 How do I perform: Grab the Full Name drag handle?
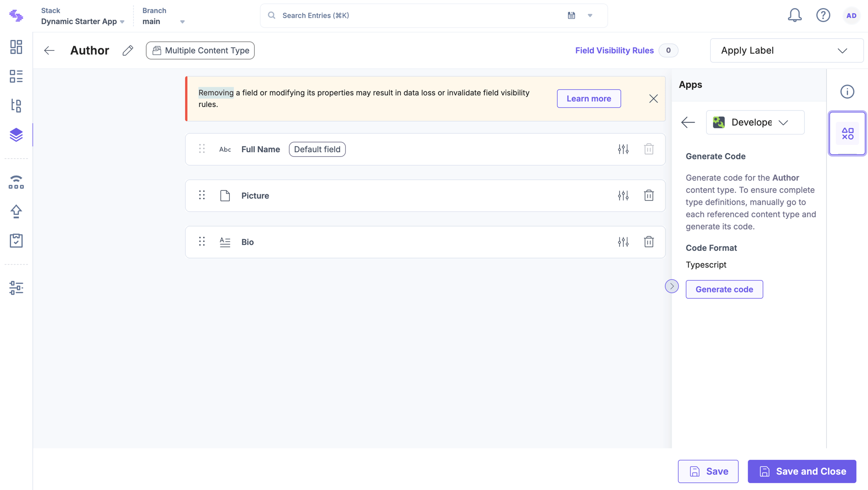click(202, 149)
